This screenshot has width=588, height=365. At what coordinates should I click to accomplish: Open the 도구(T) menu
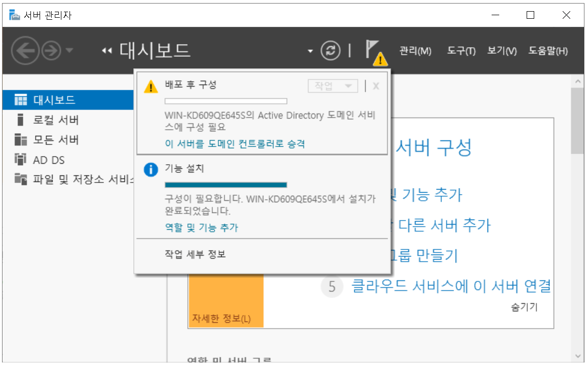click(461, 51)
